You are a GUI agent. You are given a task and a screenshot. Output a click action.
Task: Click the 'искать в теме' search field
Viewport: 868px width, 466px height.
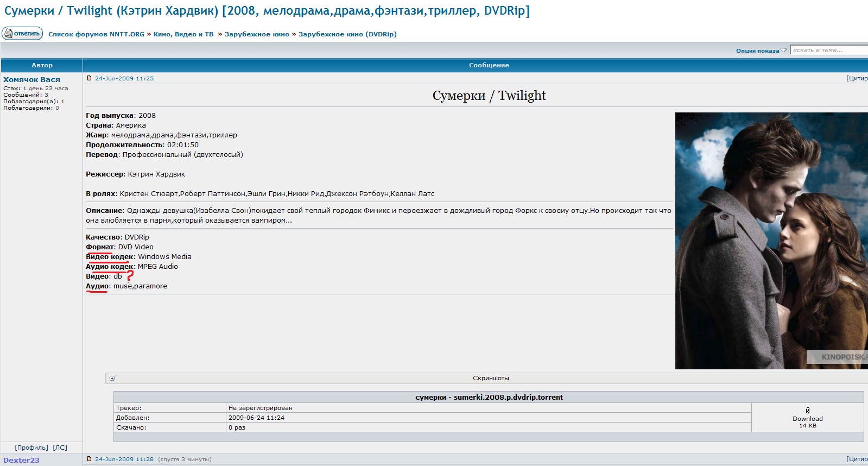tap(828, 51)
